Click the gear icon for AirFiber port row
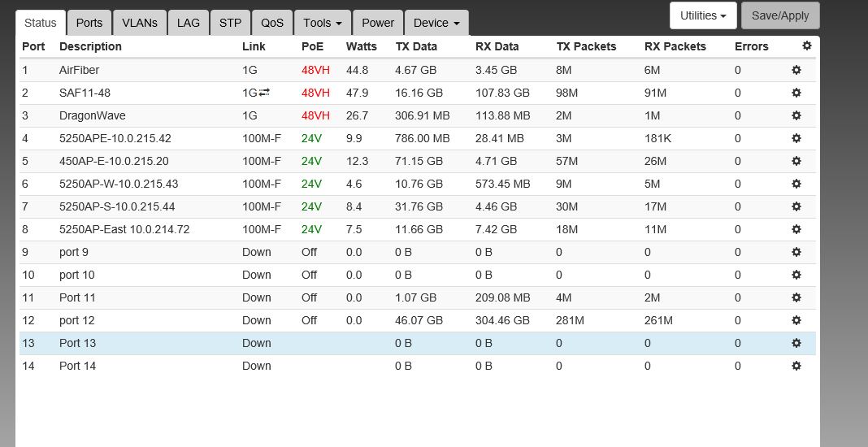Screen dimensions: 868x447 796,71
